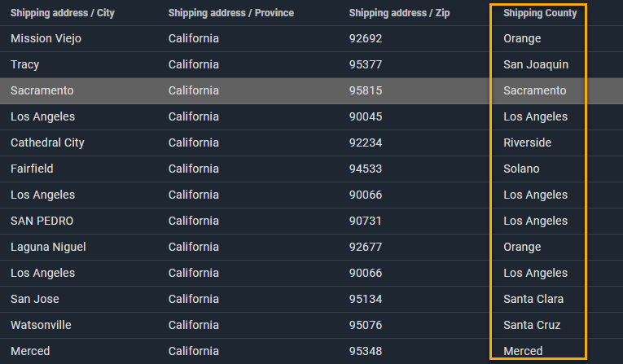Click the Shipping address / Province column header

point(230,13)
